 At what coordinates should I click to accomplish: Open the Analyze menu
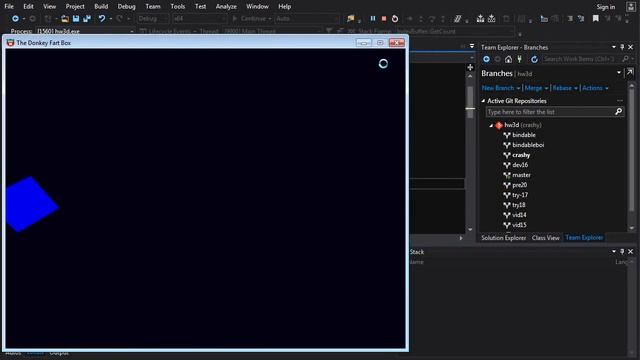coord(226,7)
